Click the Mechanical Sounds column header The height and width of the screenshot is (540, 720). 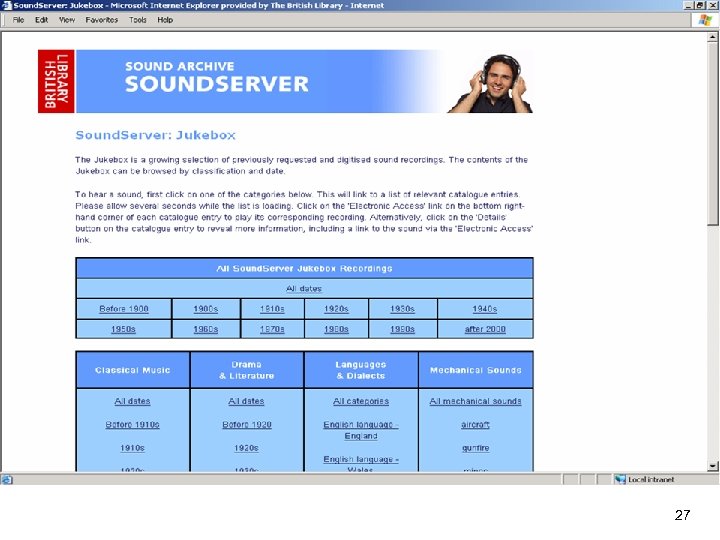[x=476, y=370]
